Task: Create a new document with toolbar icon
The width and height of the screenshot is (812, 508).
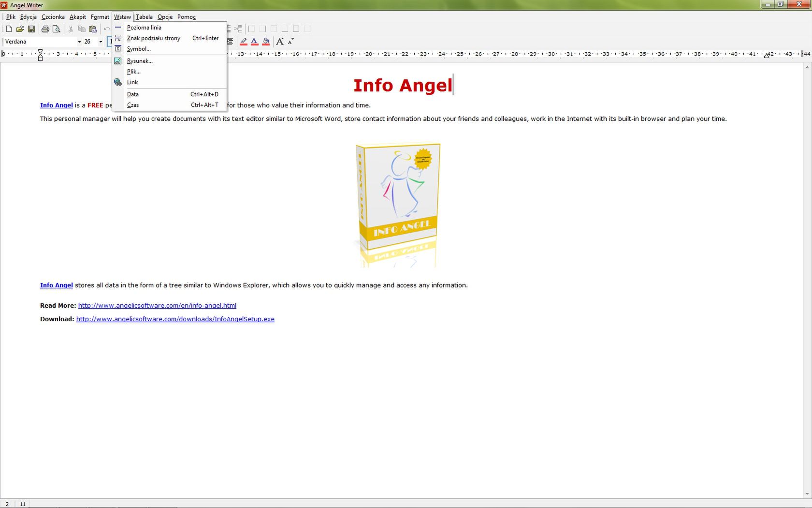Action: 9,29
